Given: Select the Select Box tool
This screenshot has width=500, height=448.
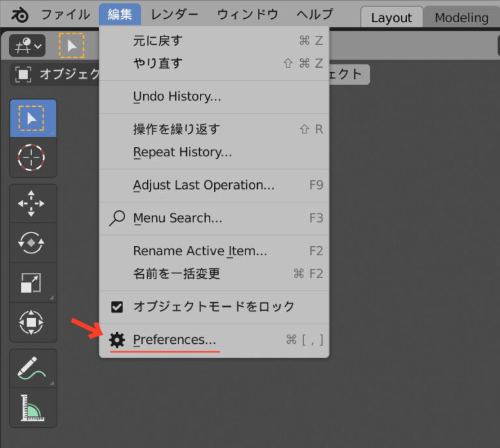Looking at the screenshot, I should pyautogui.click(x=33, y=118).
